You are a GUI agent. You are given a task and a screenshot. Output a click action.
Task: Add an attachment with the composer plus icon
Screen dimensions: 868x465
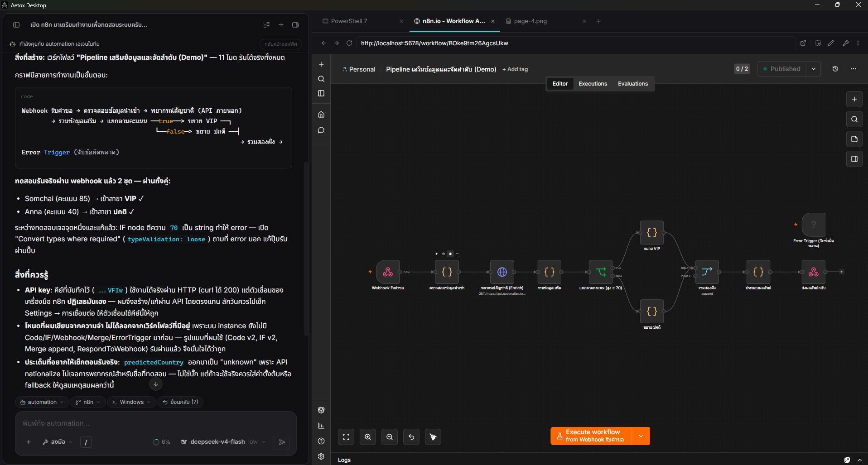(29, 442)
